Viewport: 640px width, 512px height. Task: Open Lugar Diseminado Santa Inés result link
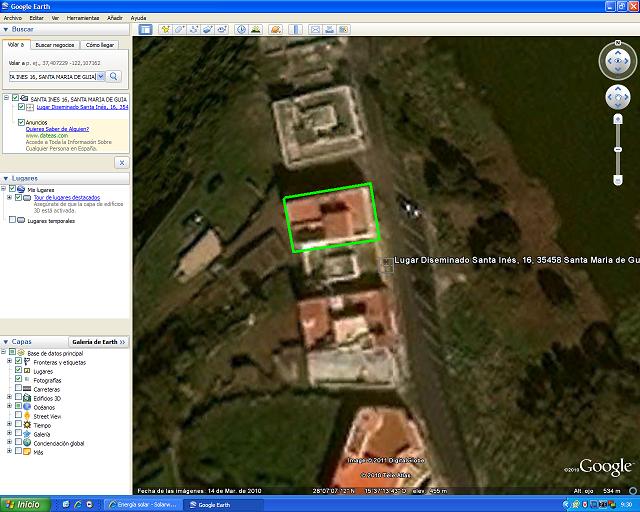(x=82, y=107)
